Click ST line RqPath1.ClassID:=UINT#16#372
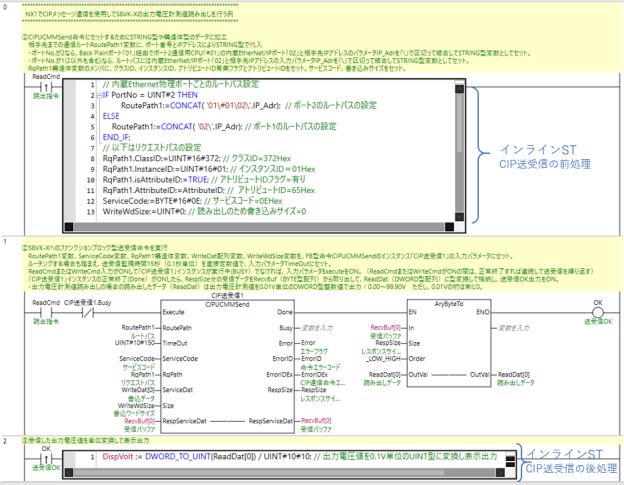The height and width of the screenshot is (485, 624). click(197, 158)
